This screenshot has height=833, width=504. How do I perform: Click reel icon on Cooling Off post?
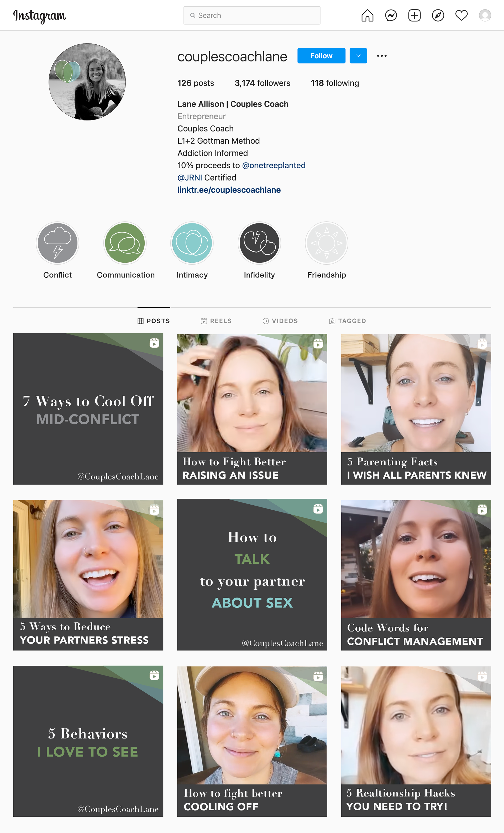318,677
